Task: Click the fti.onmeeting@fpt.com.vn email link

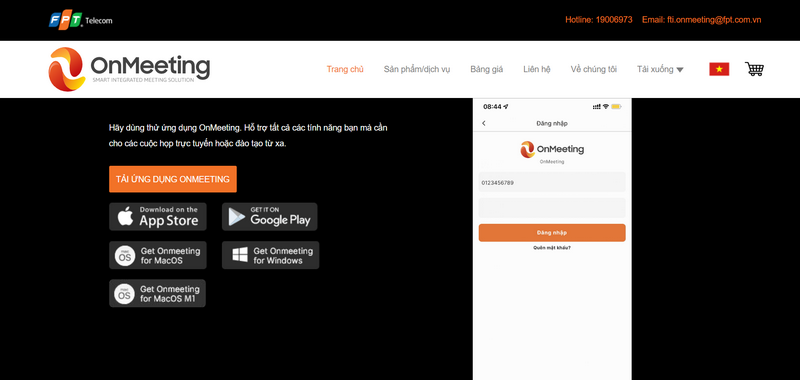Action: [x=714, y=20]
